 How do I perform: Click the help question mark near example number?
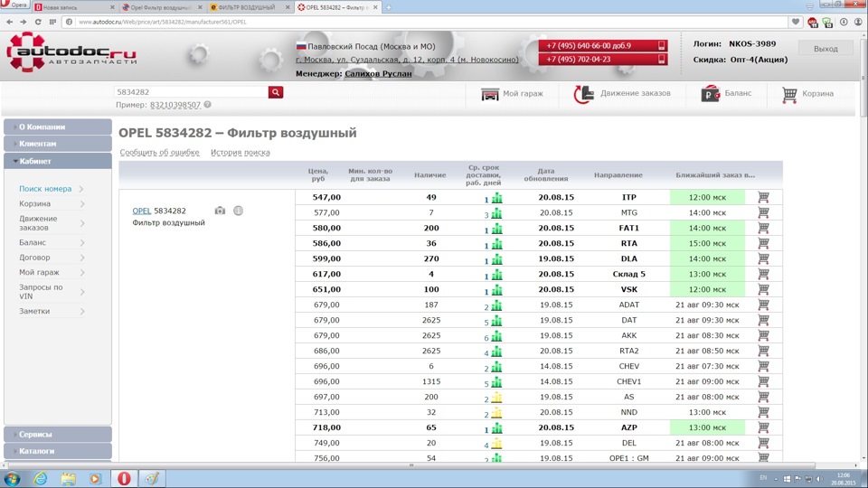(207, 106)
